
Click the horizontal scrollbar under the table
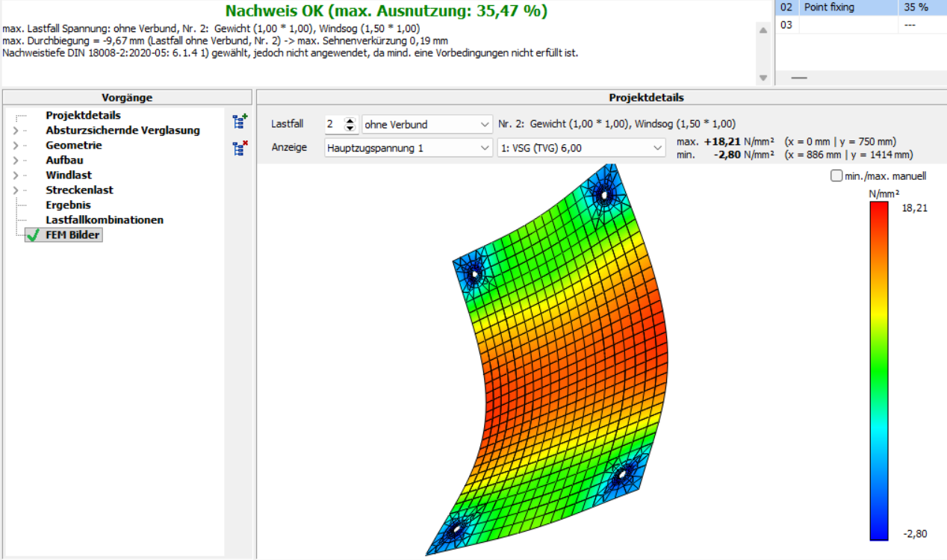(861, 78)
